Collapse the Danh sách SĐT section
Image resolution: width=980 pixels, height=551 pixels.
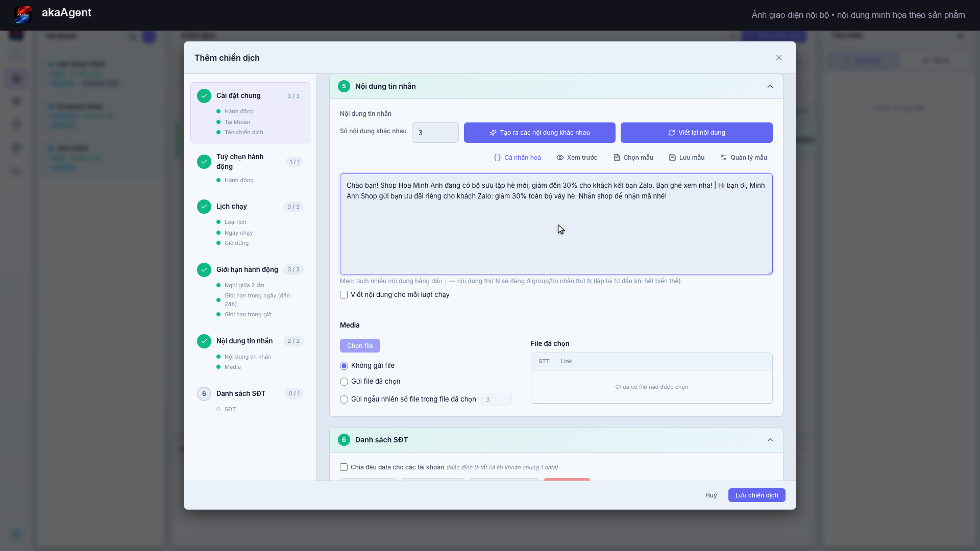[x=770, y=440]
